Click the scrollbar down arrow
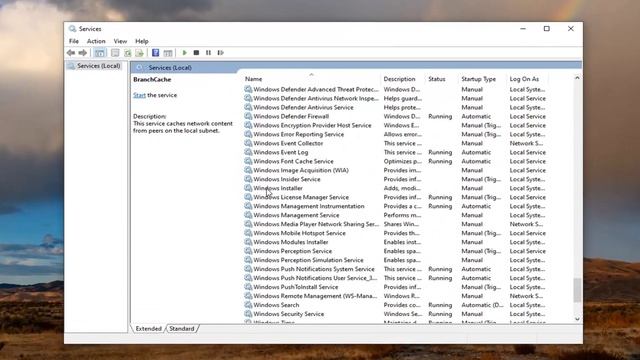Image resolution: width=640 pixels, height=360 pixels. click(577, 319)
